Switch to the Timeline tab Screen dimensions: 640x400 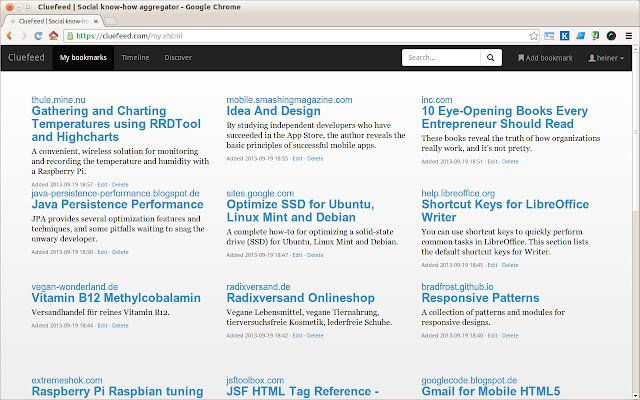click(135, 58)
